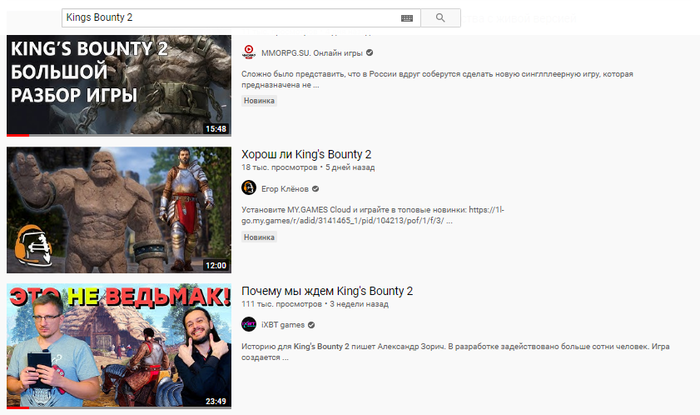Click verified badge next to Егор Клёнов
The height and width of the screenshot is (415, 700).
(316, 189)
